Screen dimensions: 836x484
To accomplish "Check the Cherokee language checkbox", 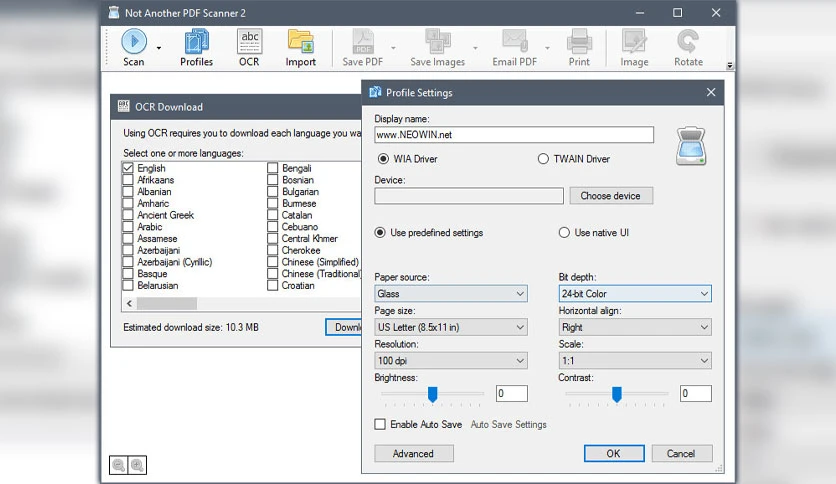I will [x=272, y=250].
